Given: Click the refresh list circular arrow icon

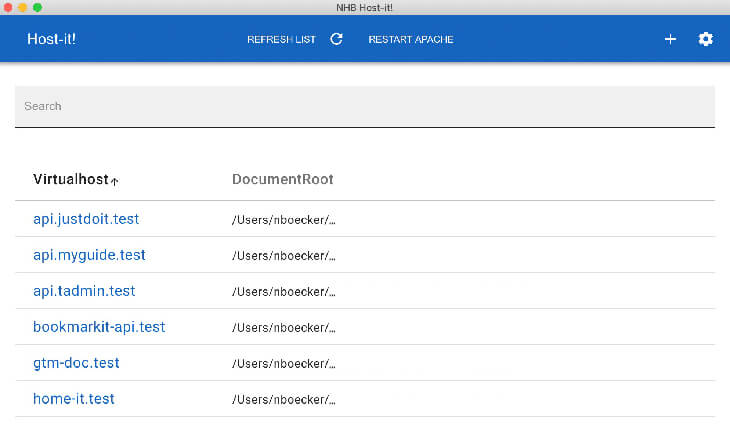Looking at the screenshot, I should pos(336,39).
